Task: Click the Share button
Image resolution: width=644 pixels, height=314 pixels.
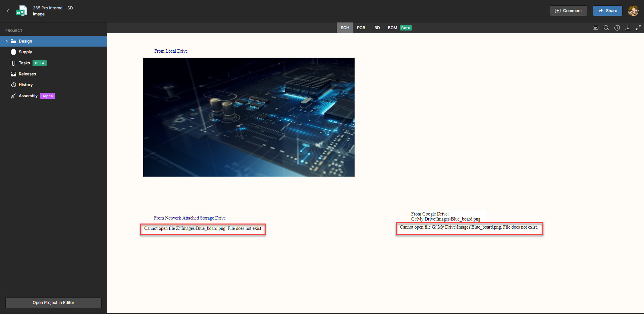Action: point(607,11)
